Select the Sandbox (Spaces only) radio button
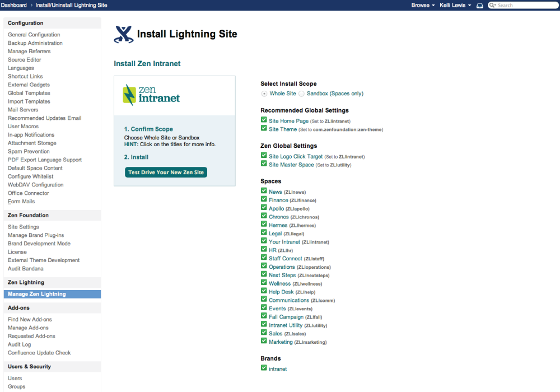Image resolution: width=560 pixels, height=392 pixels. pos(301,94)
